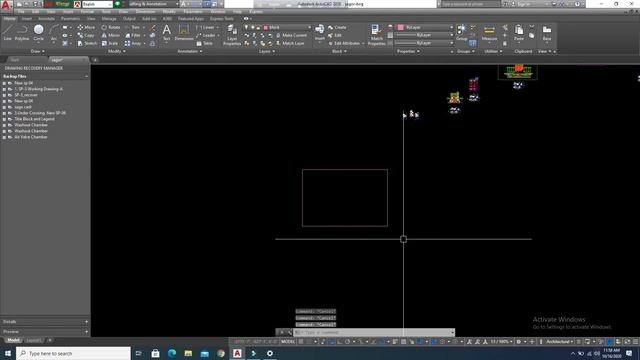
Task: Insert a Table from Annotation panel
Action: 204,43
